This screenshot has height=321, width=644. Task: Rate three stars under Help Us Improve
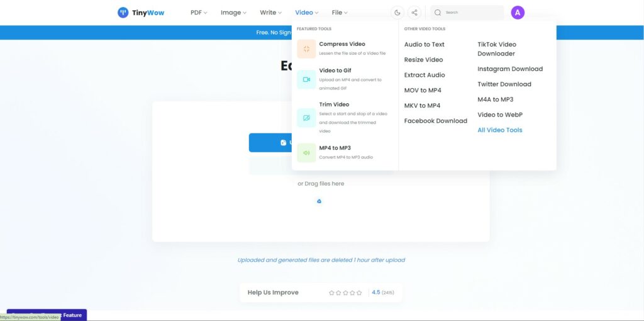[345, 293]
